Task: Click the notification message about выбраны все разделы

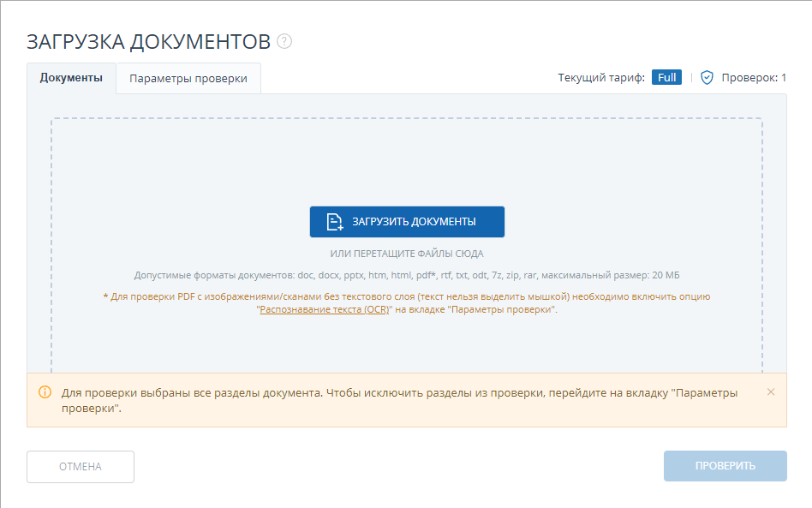Action: click(x=399, y=400)
